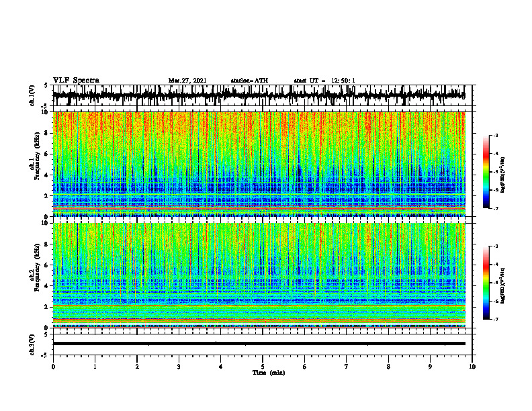Click the time axis tick label "9"
Viewport: 532px width, 411px height.
430,367
